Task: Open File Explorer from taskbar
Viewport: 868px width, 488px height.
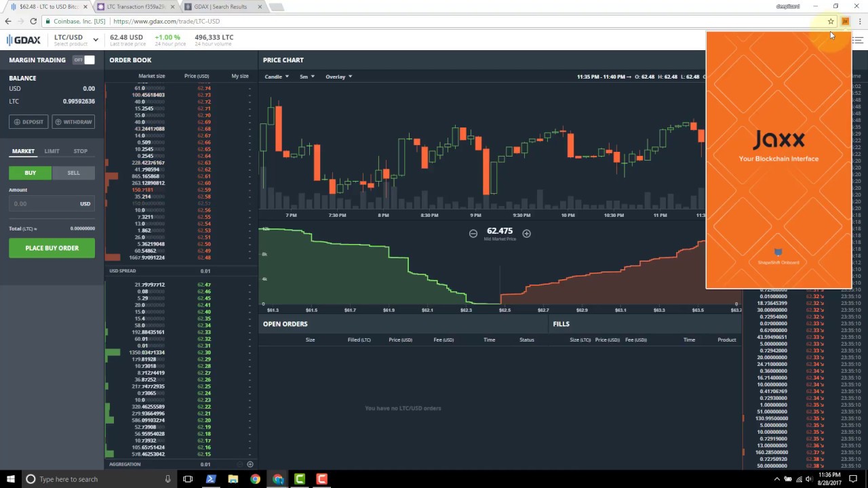Action: pos(233,479)
